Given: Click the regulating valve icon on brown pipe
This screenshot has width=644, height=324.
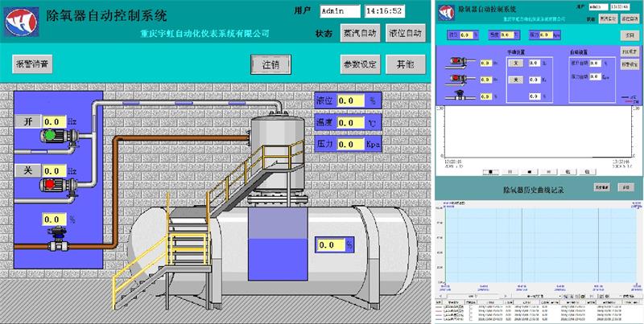Looking at the screenshot, I should tap(56, 239).
